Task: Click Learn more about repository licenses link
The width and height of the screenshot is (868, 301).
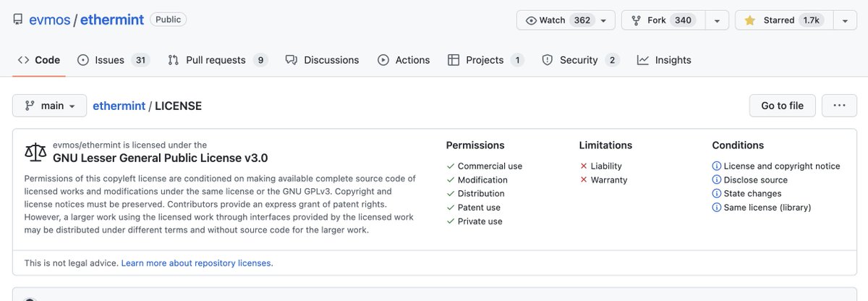Action: click(197, 263)
